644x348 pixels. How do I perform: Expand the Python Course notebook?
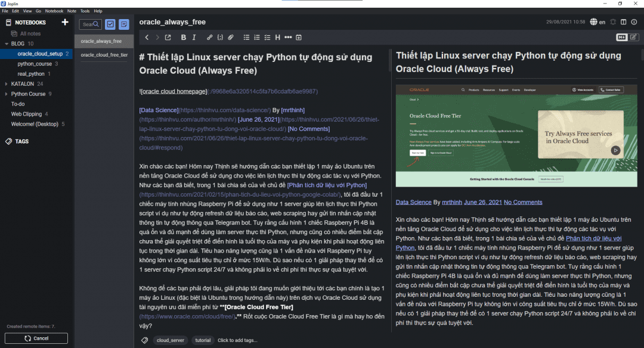pyautogui.click(x=6, y=94)
